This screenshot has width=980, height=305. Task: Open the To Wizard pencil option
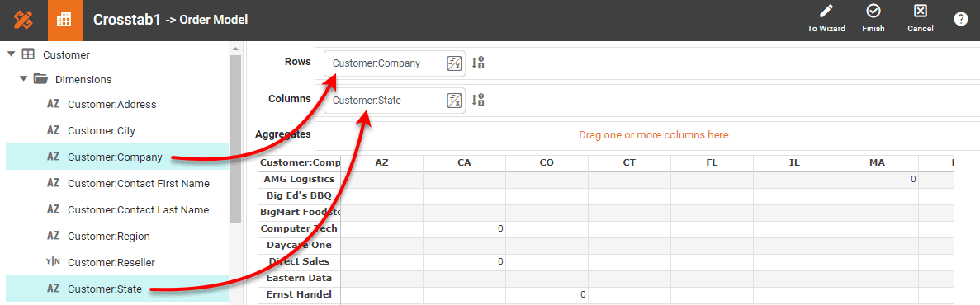pos(826,19)
